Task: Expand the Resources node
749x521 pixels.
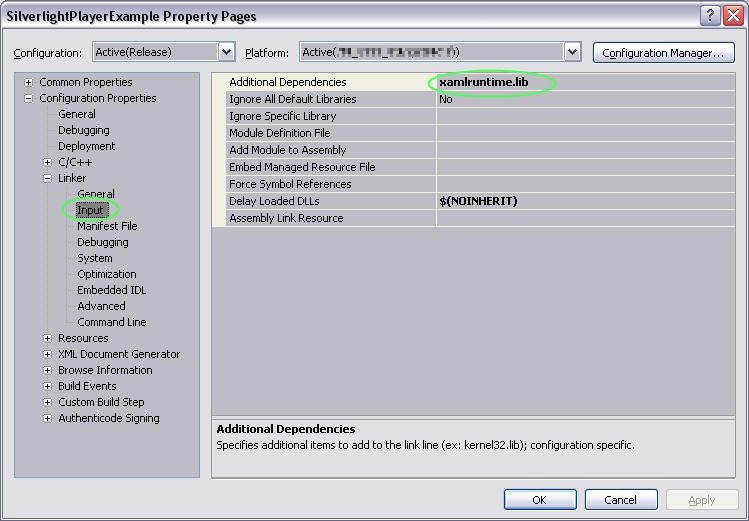Action: click(x=47, y=338)
